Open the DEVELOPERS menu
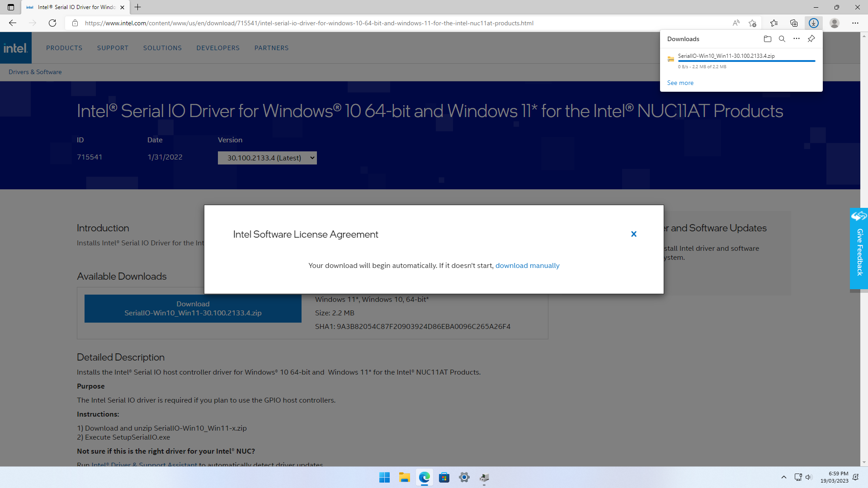This screenshot has width=868, height=488. [x=218, y=48]
